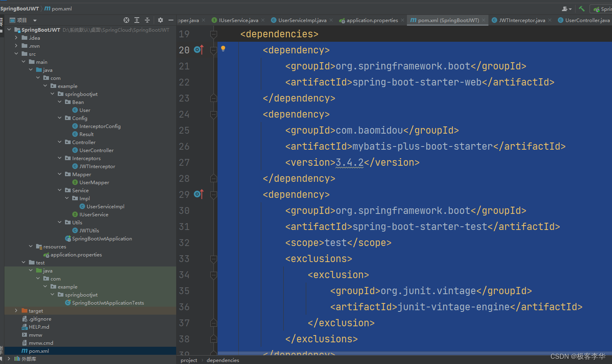Click the Expand All icon in project panel
Screen dimensions: 612x364
137,20
